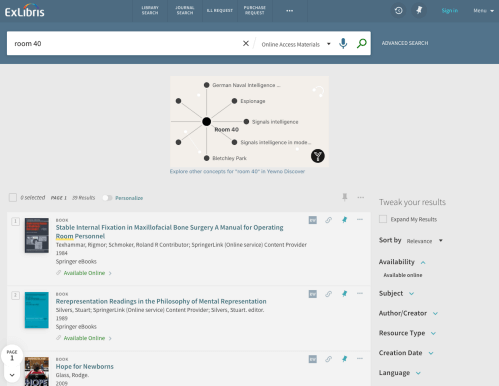
Task: Start voice search with microphone icon
Action: click(343, 43)
